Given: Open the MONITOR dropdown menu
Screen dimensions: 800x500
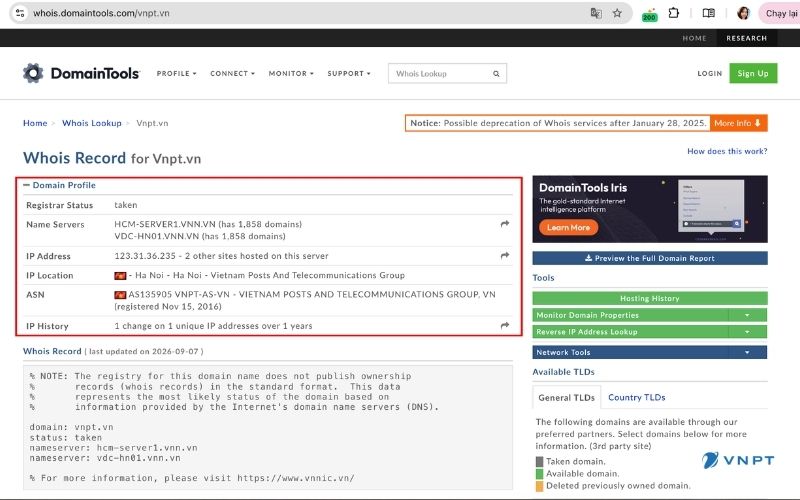Looking at the screenshot, I should 291,73.
